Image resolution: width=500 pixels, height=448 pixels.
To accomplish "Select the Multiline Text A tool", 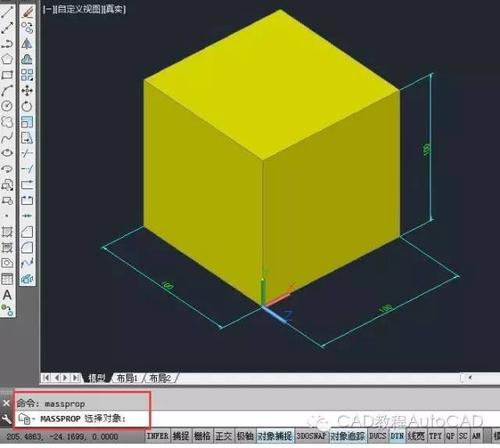I will point(7,295).
